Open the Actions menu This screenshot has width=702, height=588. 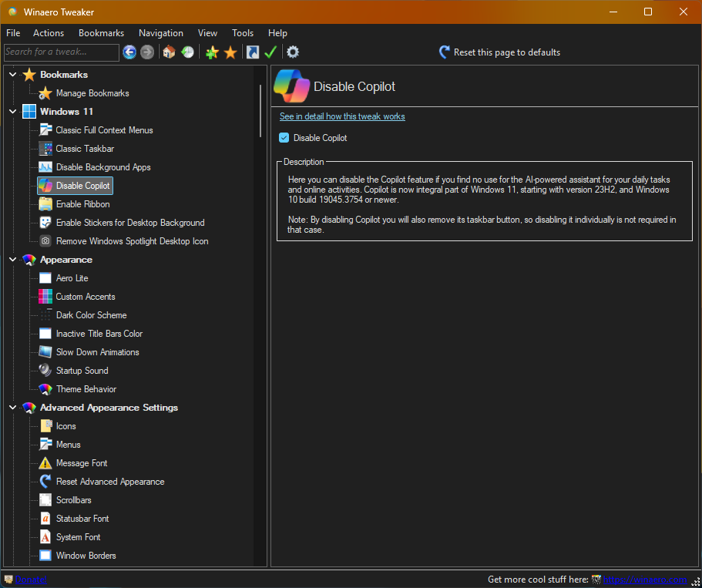[x=49, y=33]
